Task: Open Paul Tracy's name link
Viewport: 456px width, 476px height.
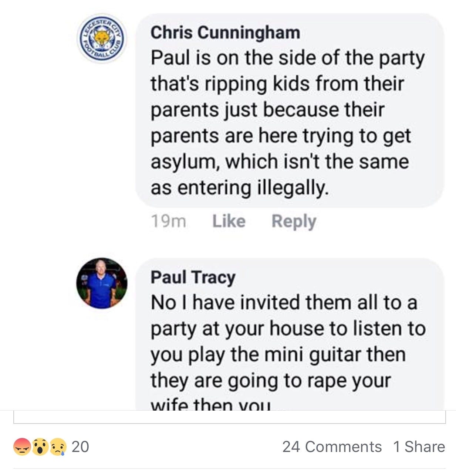Action: (193, 277)
